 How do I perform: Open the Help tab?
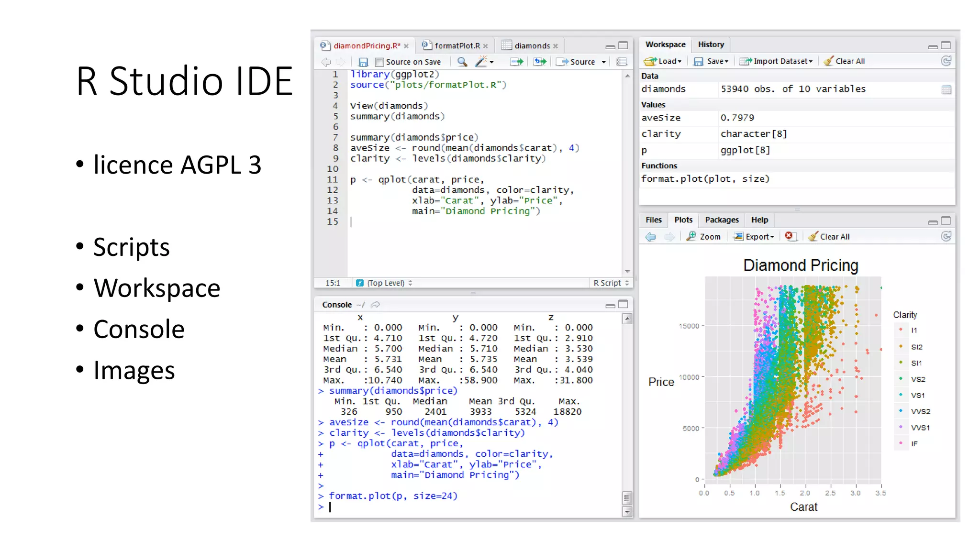[x=760, y=220]
